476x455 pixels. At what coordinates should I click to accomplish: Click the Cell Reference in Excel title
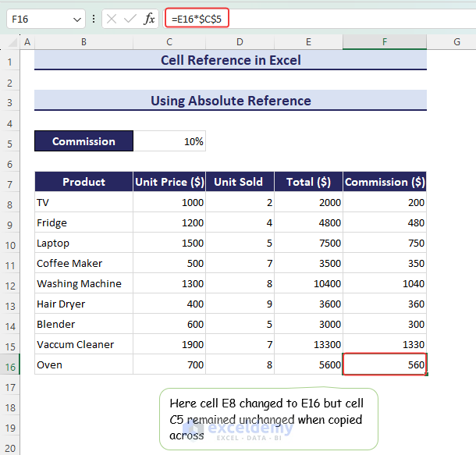(x=230, y=60)
